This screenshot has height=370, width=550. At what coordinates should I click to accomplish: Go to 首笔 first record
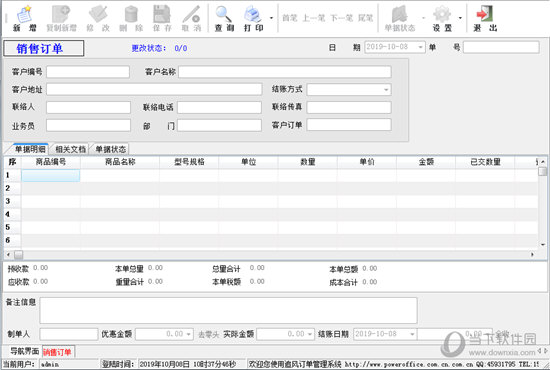[290, 18]
